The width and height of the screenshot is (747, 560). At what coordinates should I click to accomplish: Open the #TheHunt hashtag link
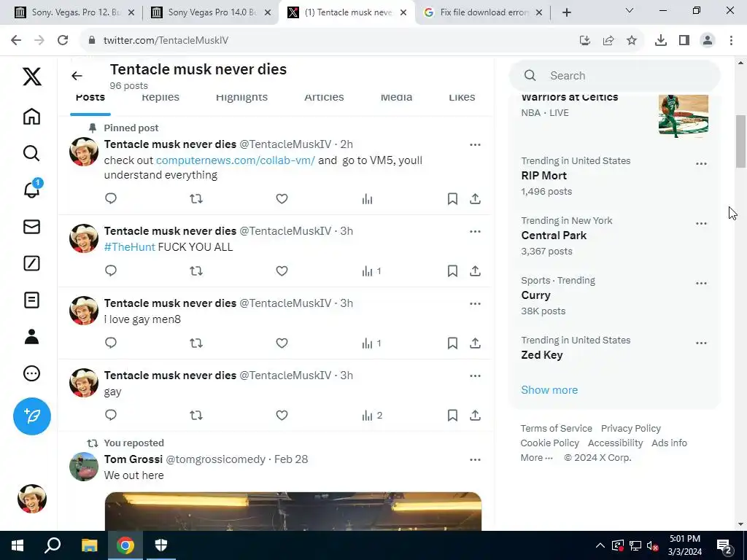130,247
